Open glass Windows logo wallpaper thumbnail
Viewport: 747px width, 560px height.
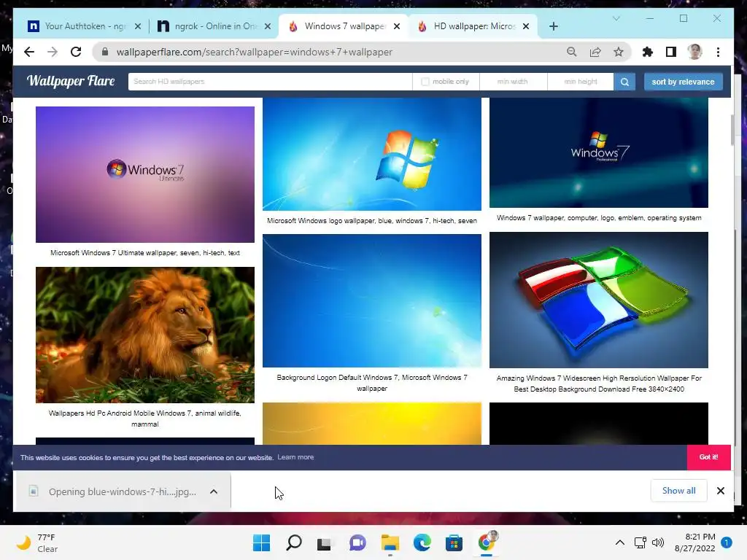pos(598,300)
